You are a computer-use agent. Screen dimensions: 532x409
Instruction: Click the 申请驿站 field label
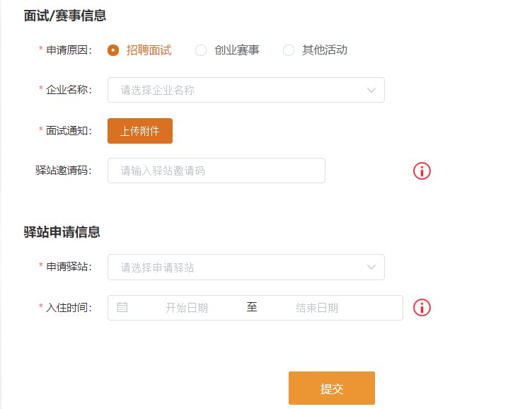click(x=69, y=267)
